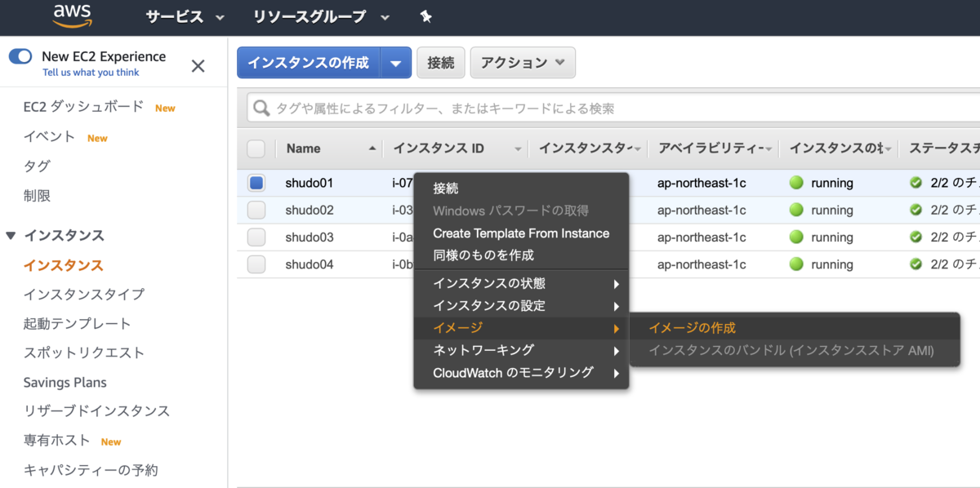This screenshot has width=980, height=488.
Task: Click the status check icon for shudo02
Action: point(915,210)
